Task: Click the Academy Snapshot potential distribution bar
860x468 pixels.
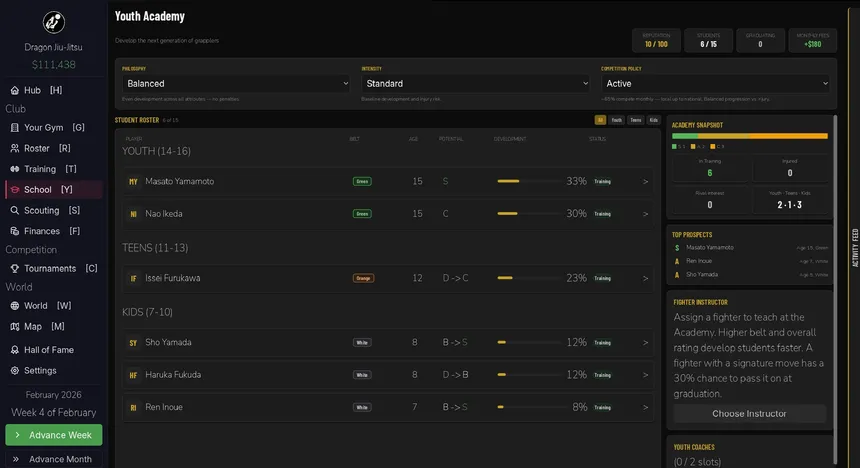Action: coord(750,136)
